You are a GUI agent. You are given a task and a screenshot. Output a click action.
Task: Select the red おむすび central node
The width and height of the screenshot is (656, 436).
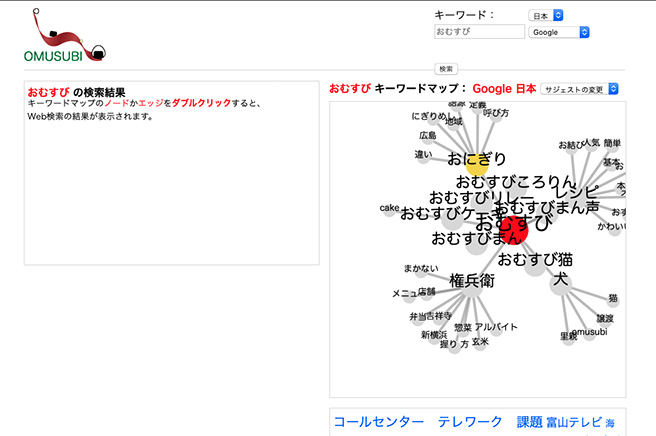pos(513,230)
